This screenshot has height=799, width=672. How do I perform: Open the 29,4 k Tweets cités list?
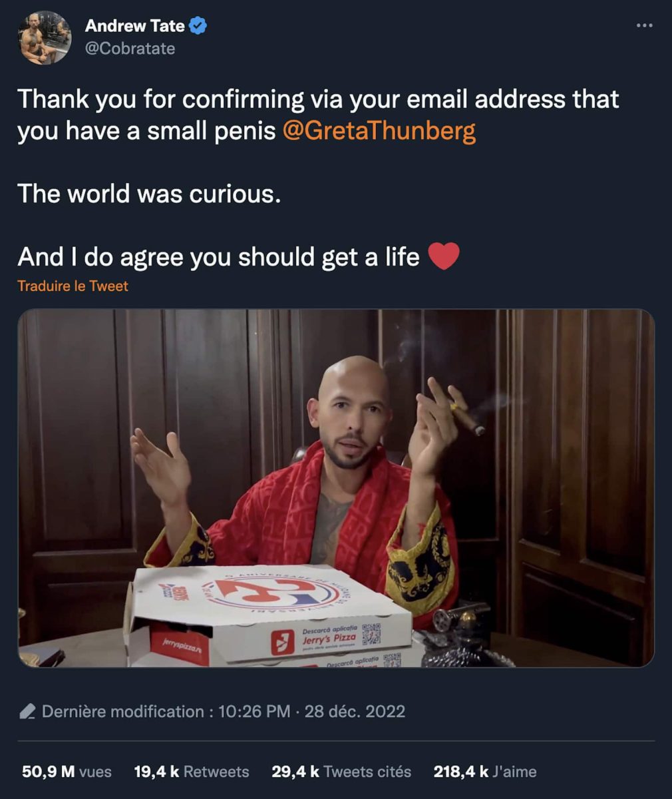click(341, 772)
